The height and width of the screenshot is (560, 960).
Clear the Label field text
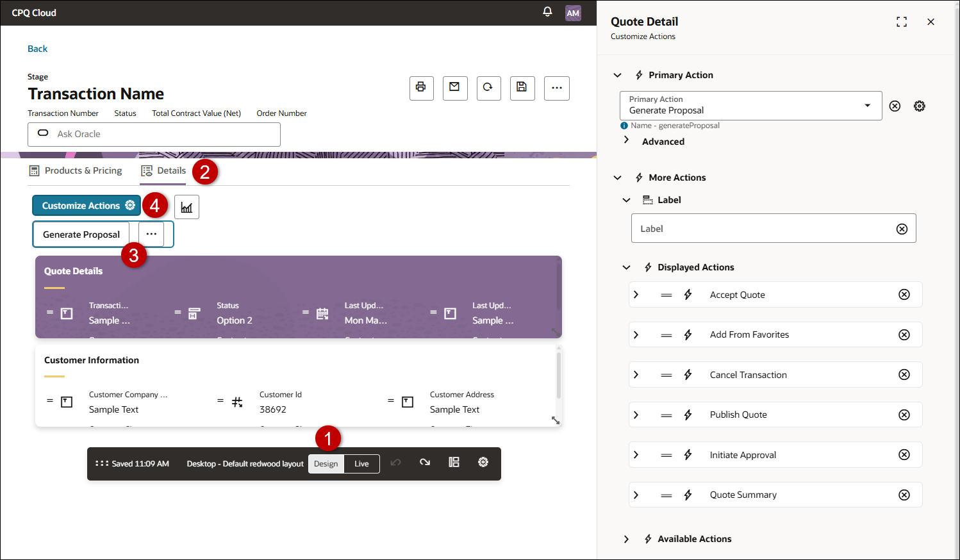(x=902, y=229)
